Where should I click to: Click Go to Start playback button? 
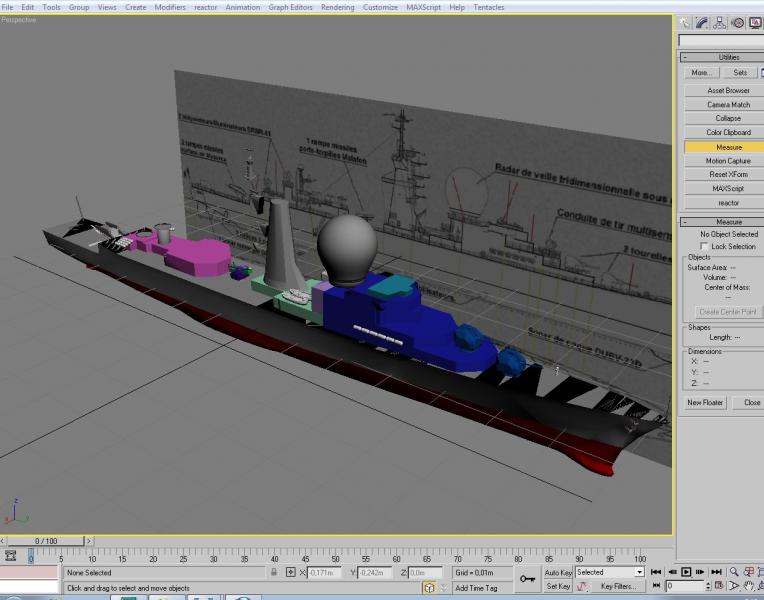(656, 572)
